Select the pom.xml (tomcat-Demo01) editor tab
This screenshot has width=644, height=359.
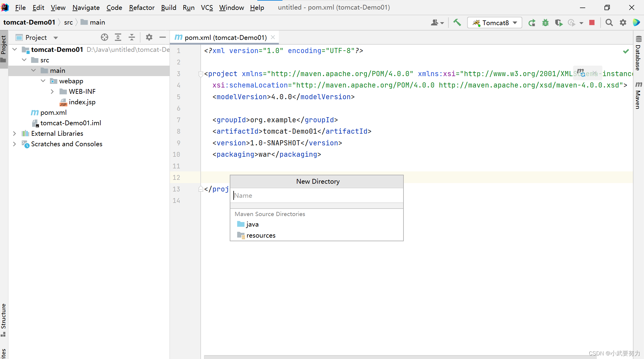click(225, 37)
